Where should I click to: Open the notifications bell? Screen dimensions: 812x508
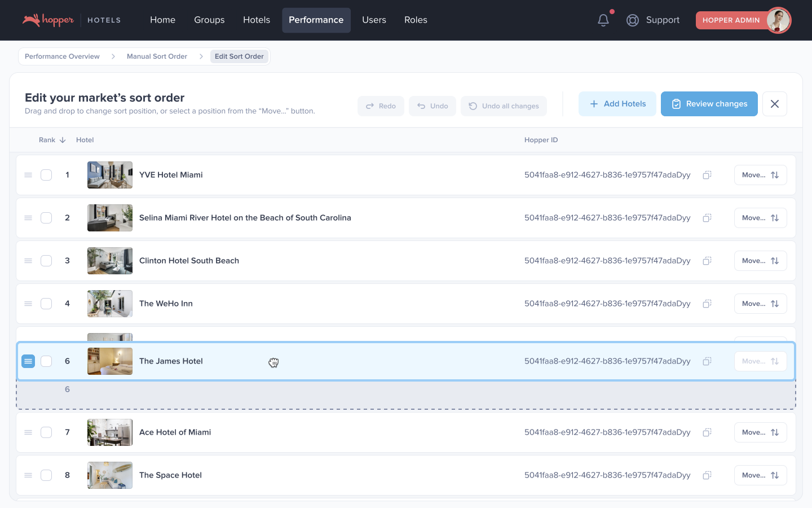coord(603,20)
